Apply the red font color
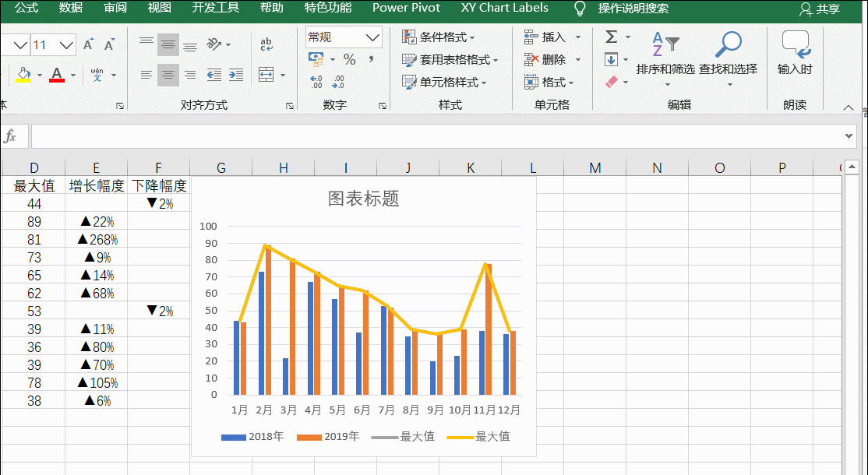Image resolution: width=868 pixels, height=475 pixels. pos(57,75)
